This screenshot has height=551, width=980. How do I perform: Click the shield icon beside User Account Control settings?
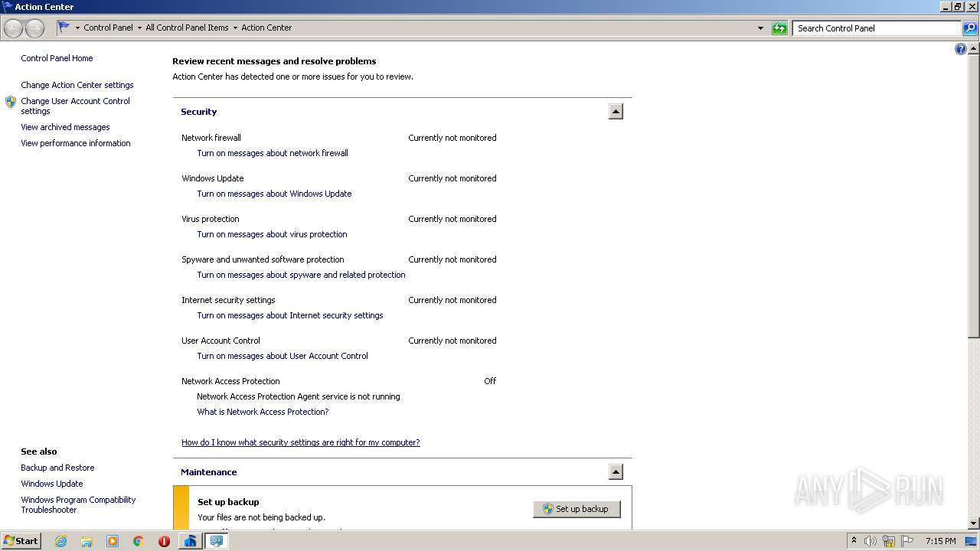[x=11, y=101]
